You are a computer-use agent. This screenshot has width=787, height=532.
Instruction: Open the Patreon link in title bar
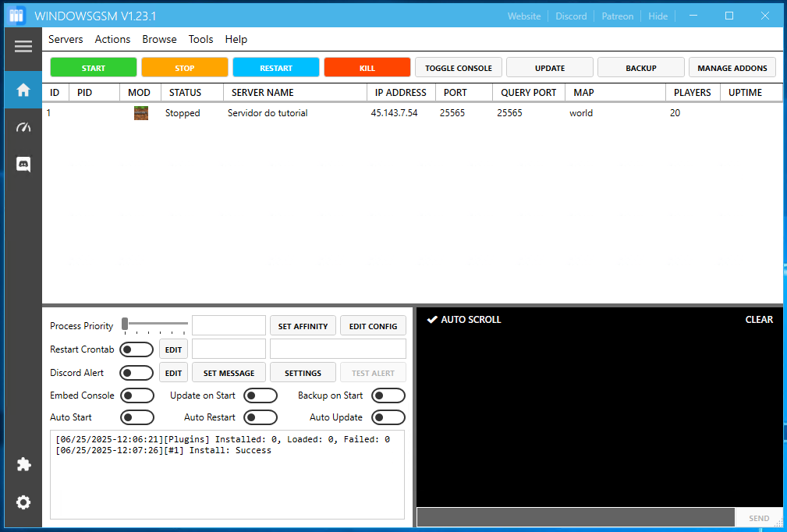pos(617,16)
